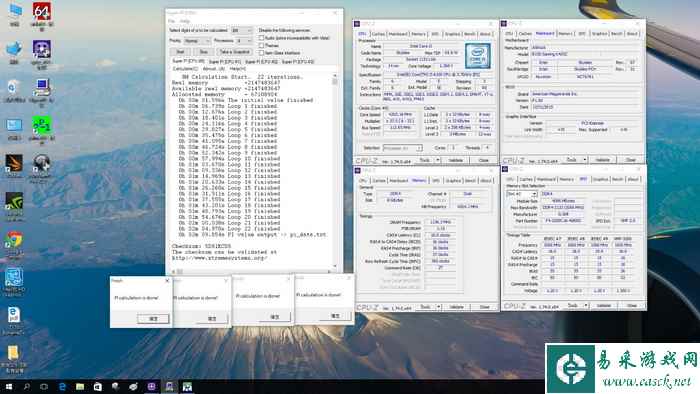Viewport: 700px width, 394px height.
Task: Click the Start button in Super PI
Action: (180, 52)
